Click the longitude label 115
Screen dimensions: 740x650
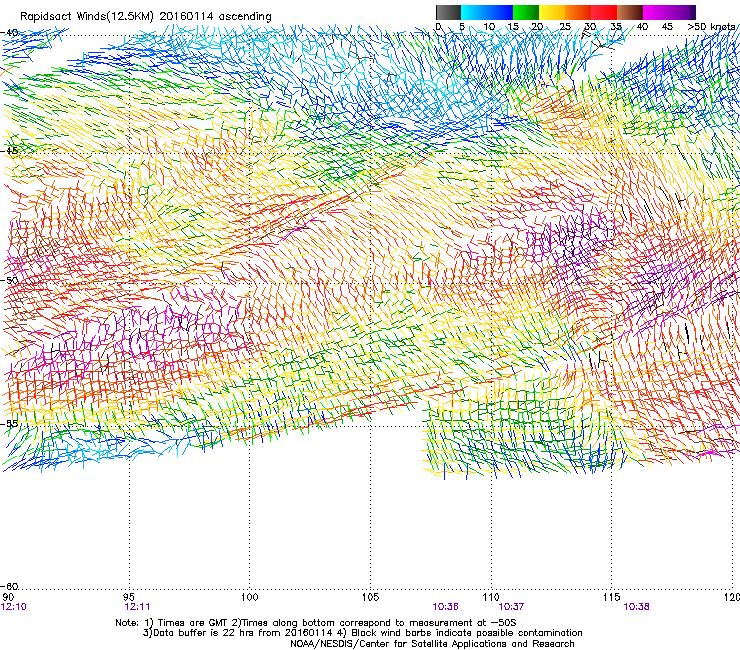[612, 597]
